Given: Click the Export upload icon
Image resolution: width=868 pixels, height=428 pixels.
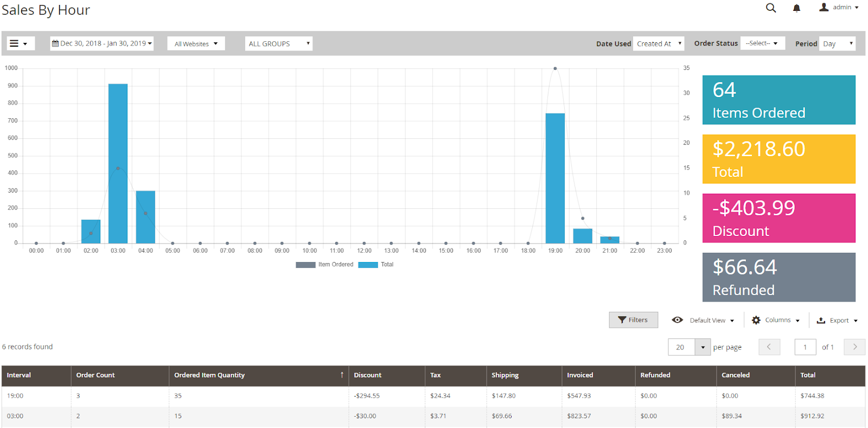Looking at the screenshot, I should (x=821, y=321).
